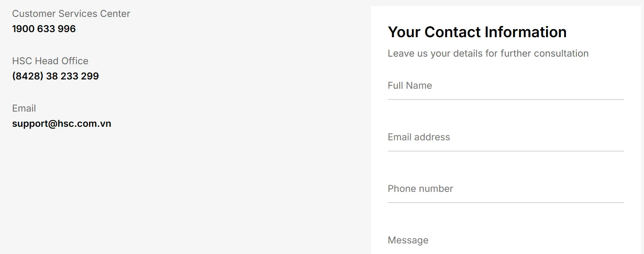Image resolution: width=644 pixels, height=254 pixels.
Task: Click the "Email" label above the support address
Action: (x=24, y=108)
